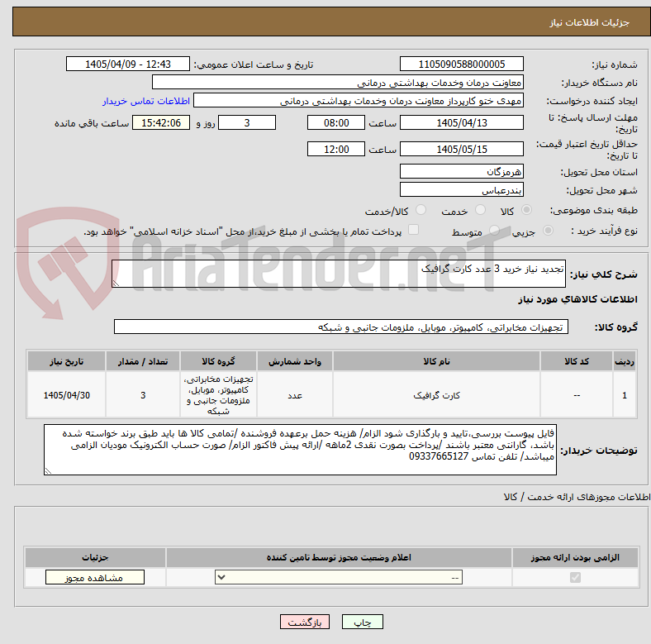The width and height of the screenshot is (651, 644).
Task: Click the deadline time field 08:00
Action: [x=336, y=122]
